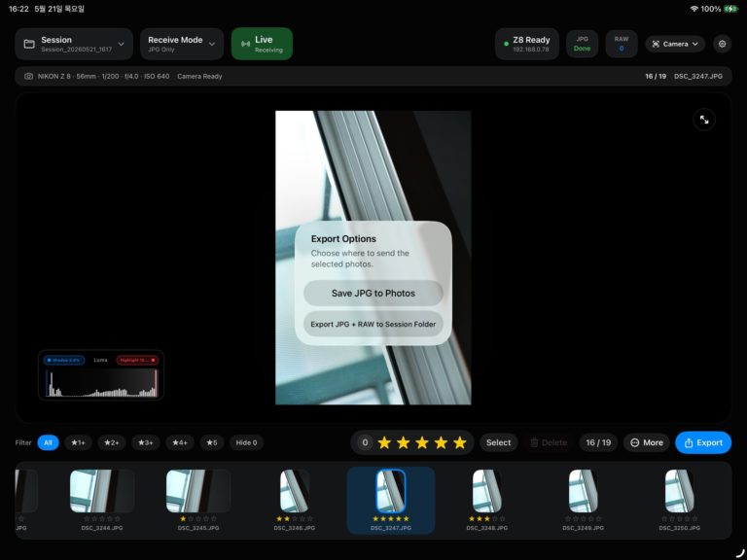
Task: Select thumbnail DSC_3244.JPG
Action: [x=102, y=491]
